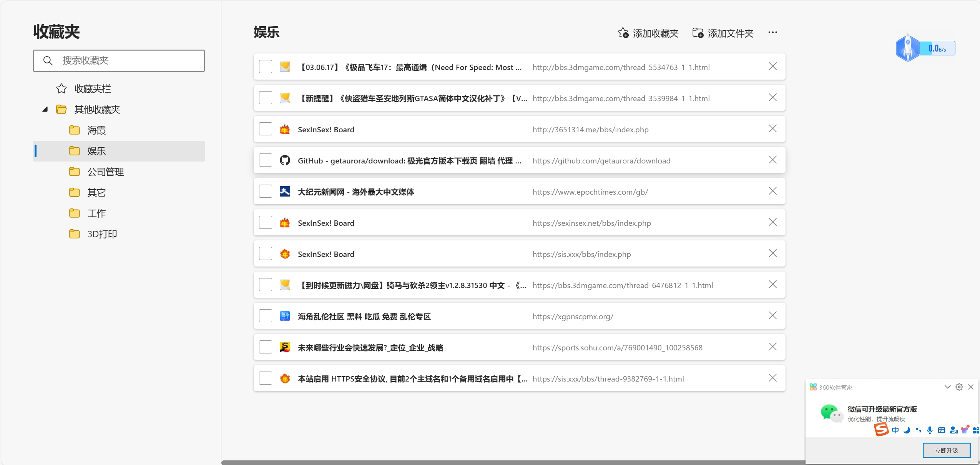Select the 娱乐 folder
Viewport: 980px width, 465px height.
click(119, 151)
